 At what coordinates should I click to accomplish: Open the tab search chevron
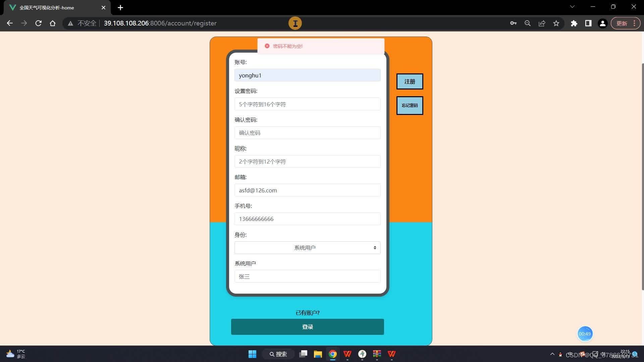[572, 7]
